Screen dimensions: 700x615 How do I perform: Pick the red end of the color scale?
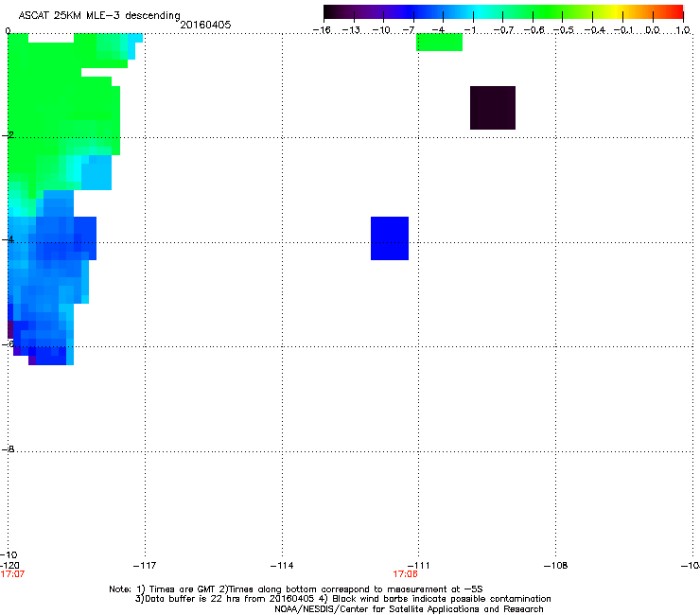tap(676, 12)
